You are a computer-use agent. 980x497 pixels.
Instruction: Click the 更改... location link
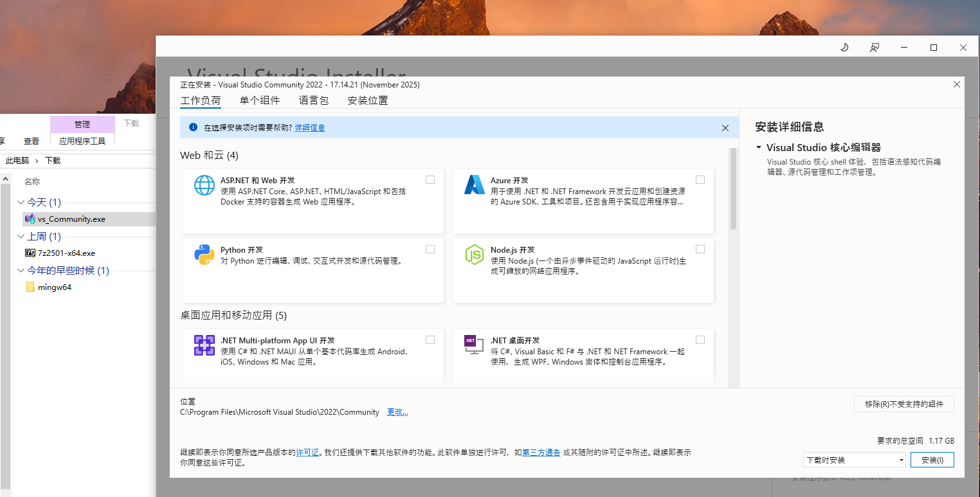click(397, 412)
